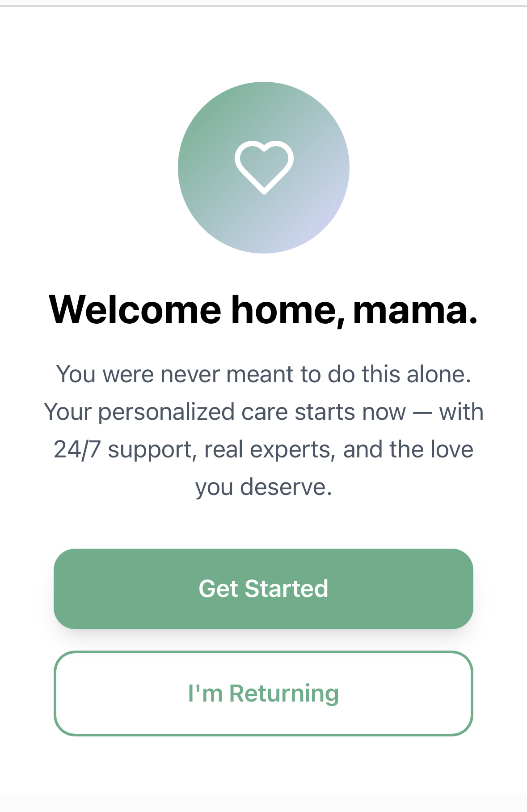Viewport: 527px width, 812px height.
Task: Click the word "Welcome" in the heading
Action: pos(135,309)
